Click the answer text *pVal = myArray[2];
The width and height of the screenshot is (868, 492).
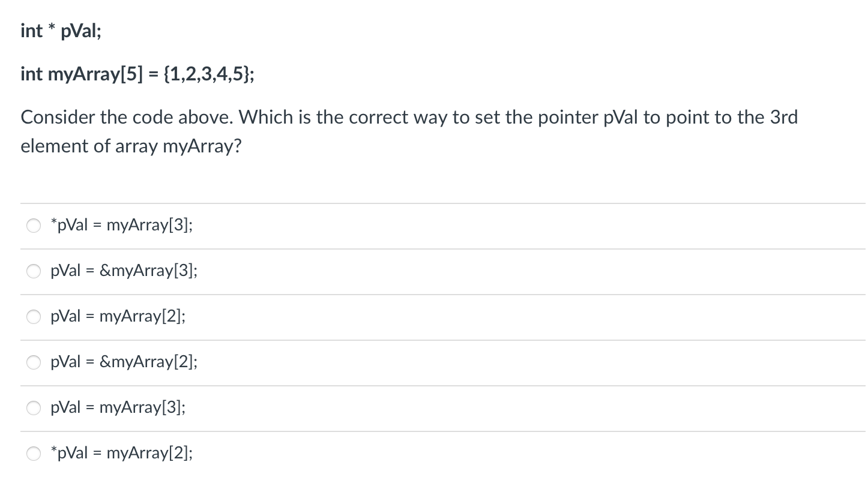(x=120, y=454)
